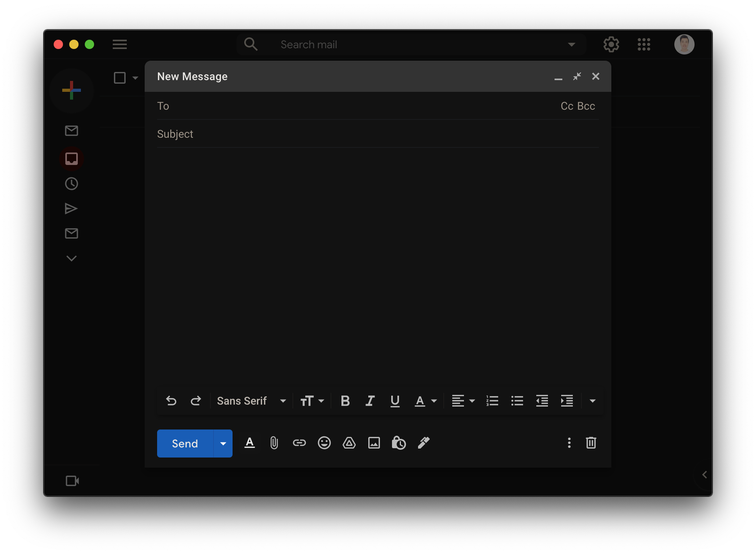756x554 pixels.
Task: Insert a signature using the pen icon
Action: [x=423, y=443]
